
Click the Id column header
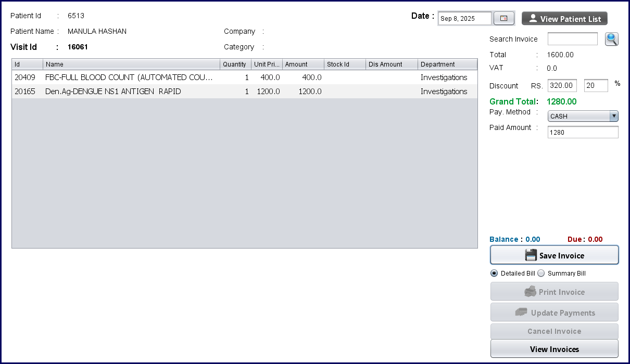click(27, 64)
